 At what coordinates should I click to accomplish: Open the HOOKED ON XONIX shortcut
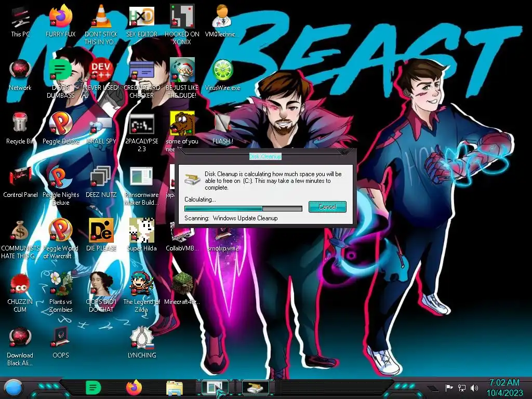(x=182, y=17)
